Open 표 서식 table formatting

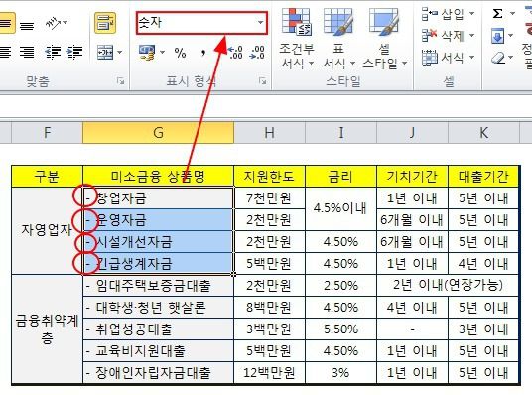[338, 39]
